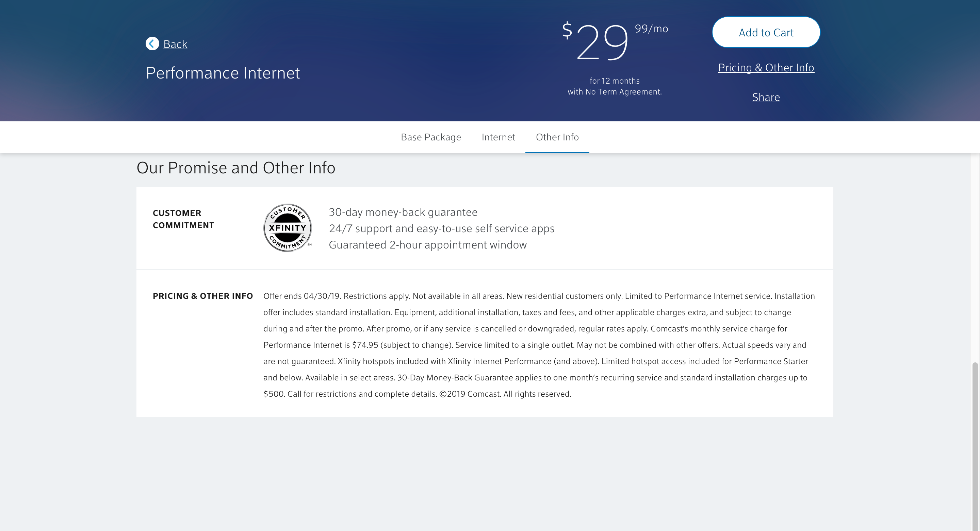Click the 30-day money-back guarantee line
The width and height of the screenshot is (980, 531).
(403, 212)
